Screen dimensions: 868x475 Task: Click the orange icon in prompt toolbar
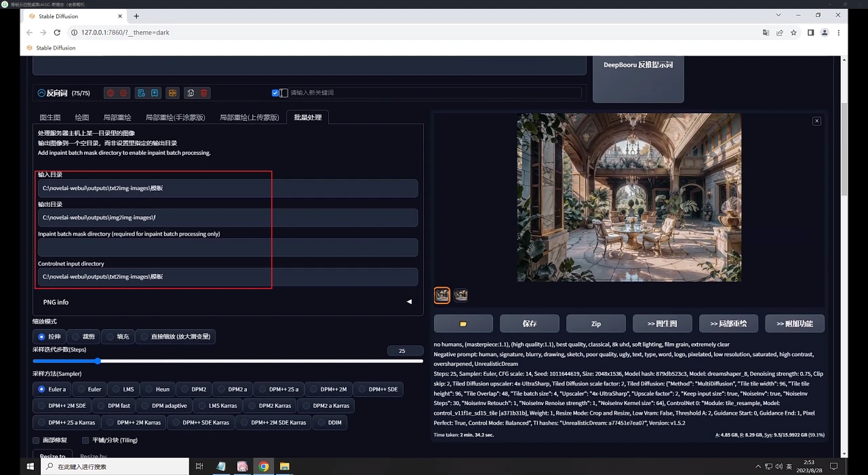[173, 93]
